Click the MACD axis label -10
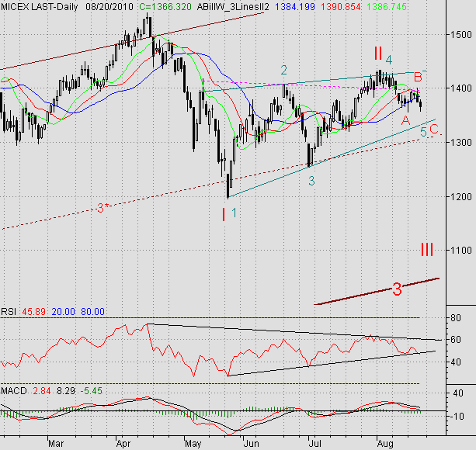The height and width of the screenshot is (450, 476). click(x=457, y=417)
